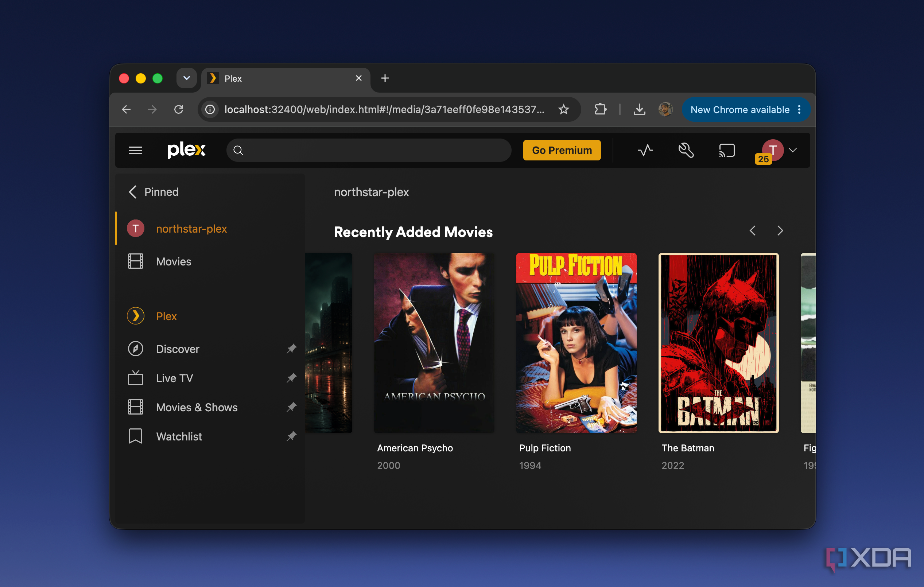Open a new browser tab
This screenshot has height=587, width=924.
click(385, 78)
